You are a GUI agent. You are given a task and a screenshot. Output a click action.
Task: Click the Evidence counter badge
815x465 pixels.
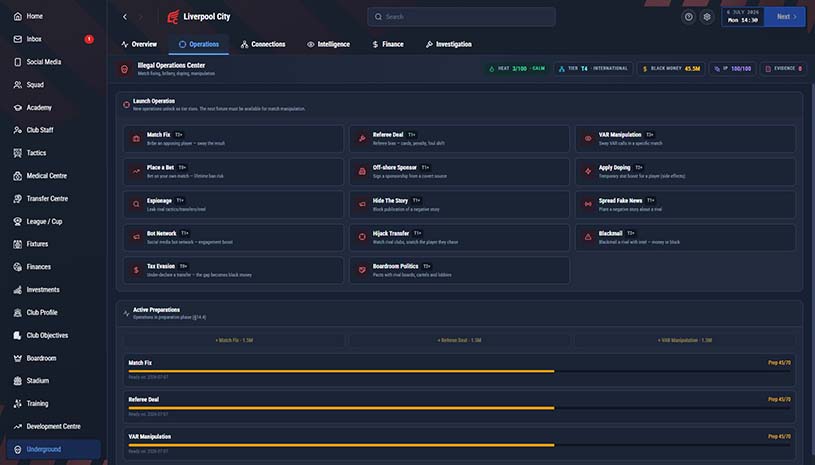pos(783,69)
